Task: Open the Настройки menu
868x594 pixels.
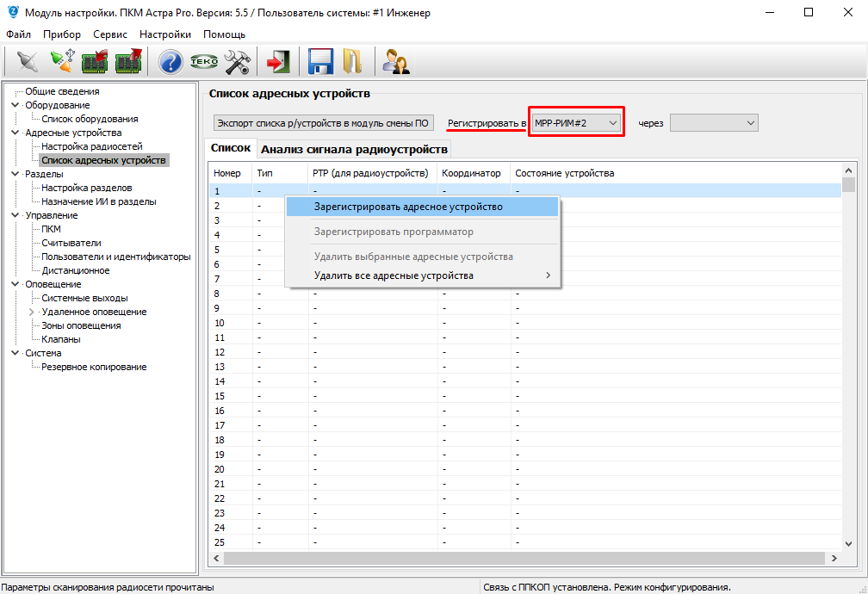Action: [x=165, y=34]
